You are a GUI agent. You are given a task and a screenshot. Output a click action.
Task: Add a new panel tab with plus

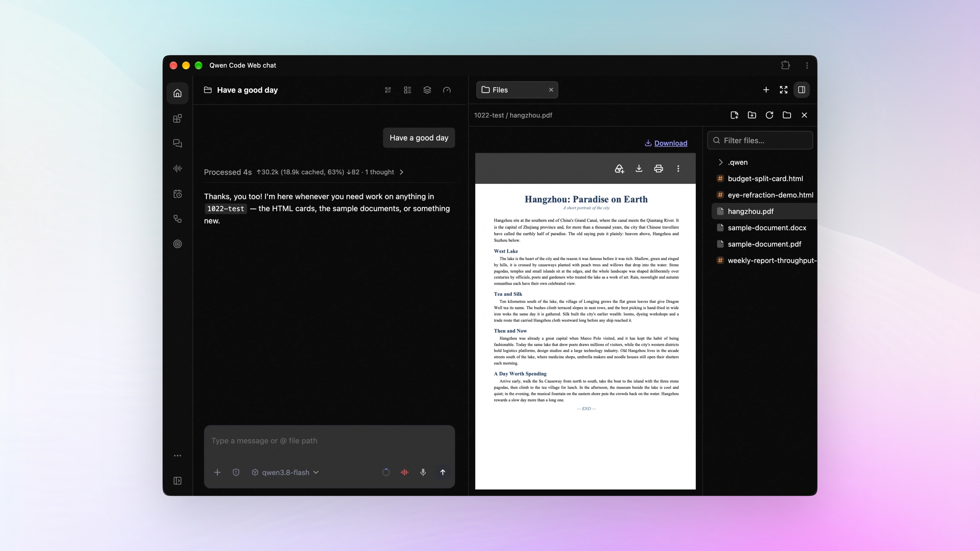pos(766,90)
